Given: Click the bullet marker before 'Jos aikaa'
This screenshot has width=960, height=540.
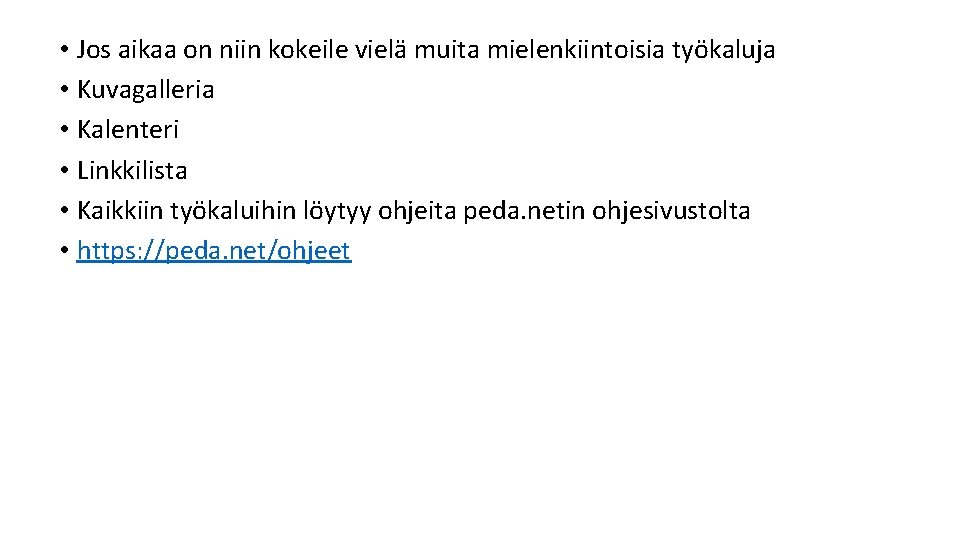Looking at the screenshot, I should pos(64,50).
